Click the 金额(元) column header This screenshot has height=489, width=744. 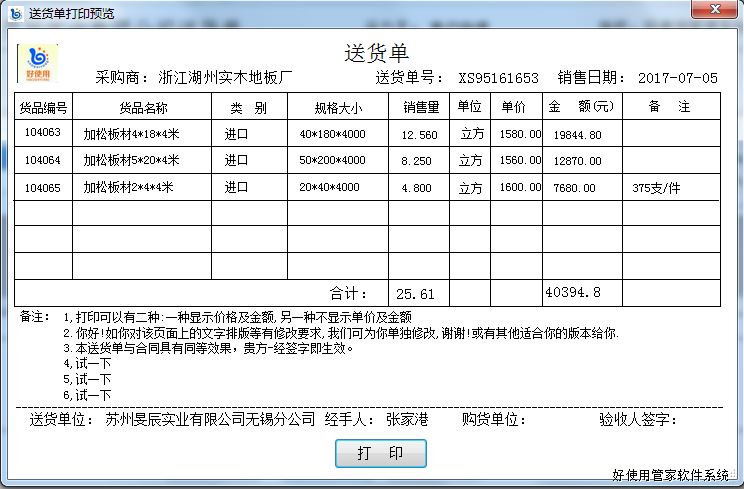[581, 107]
